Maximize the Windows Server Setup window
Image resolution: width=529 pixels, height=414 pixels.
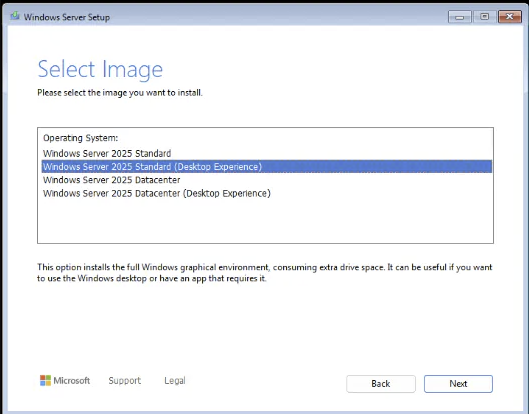point(484,17)
